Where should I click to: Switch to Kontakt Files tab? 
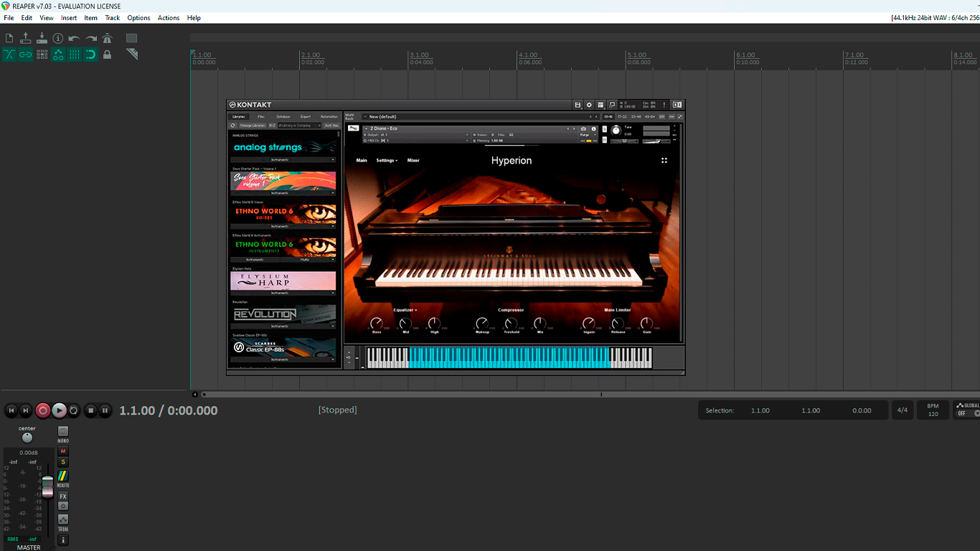tap(261, 116)
